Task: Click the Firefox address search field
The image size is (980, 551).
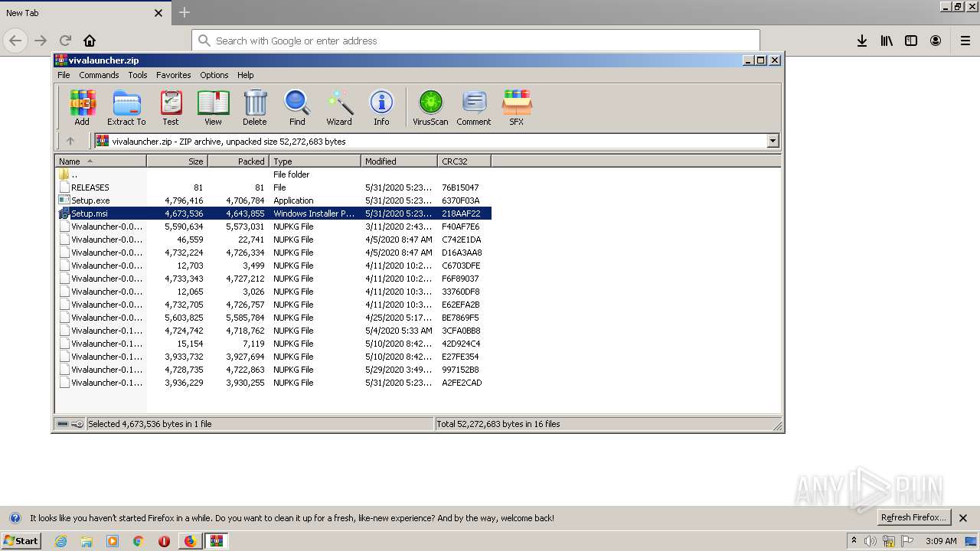Action: (475, 41)
